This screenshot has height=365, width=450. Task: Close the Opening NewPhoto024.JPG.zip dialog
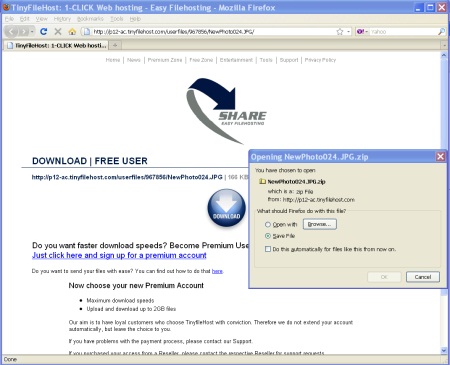click(440, 156)
